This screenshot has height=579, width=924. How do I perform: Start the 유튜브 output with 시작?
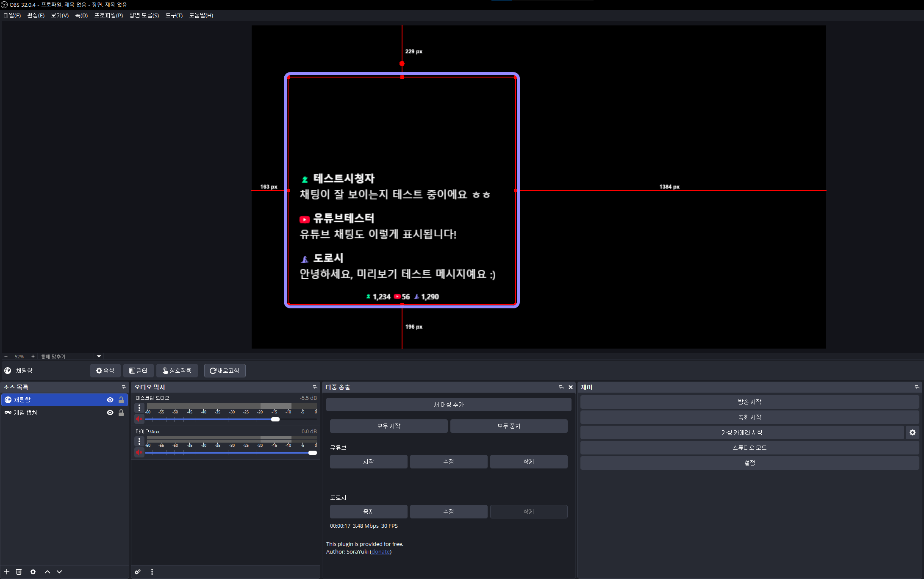[369, 462]
